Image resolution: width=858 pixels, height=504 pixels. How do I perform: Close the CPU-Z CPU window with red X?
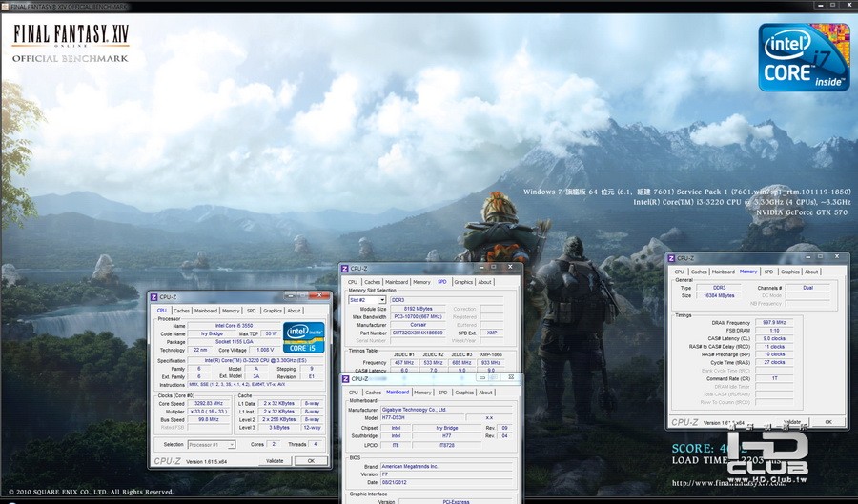point(318,295)
